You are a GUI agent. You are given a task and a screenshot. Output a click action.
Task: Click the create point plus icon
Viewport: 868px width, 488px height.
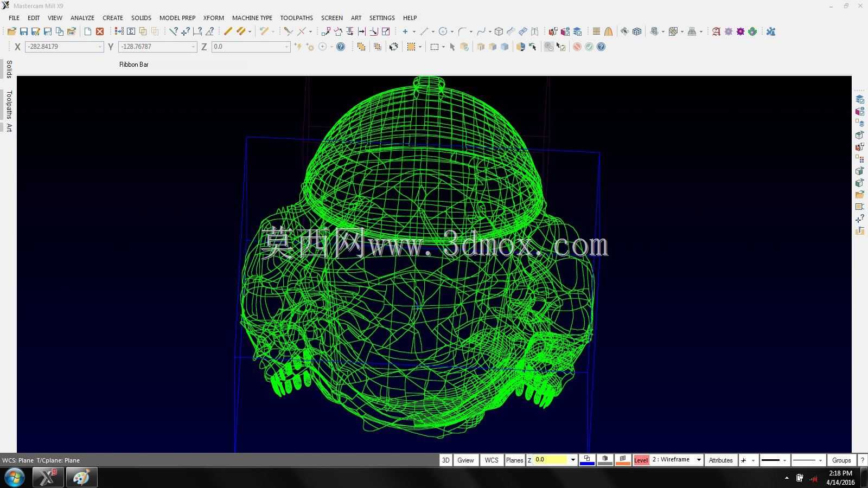coord(405,31)
